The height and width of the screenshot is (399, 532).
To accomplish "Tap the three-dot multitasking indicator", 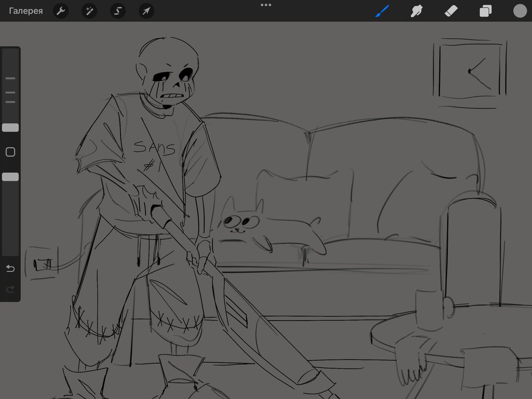I will click(x=266, y=5).
